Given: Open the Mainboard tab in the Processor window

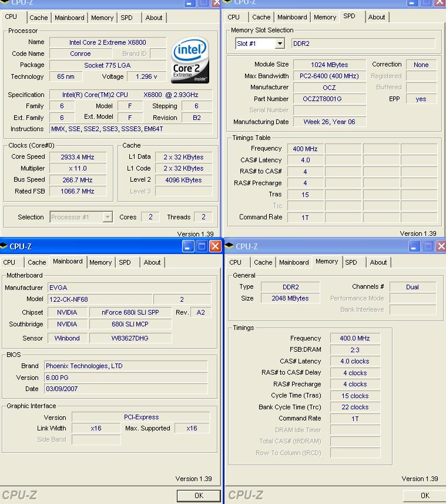Looking at the screenshot, I should (x=69, y=18).
